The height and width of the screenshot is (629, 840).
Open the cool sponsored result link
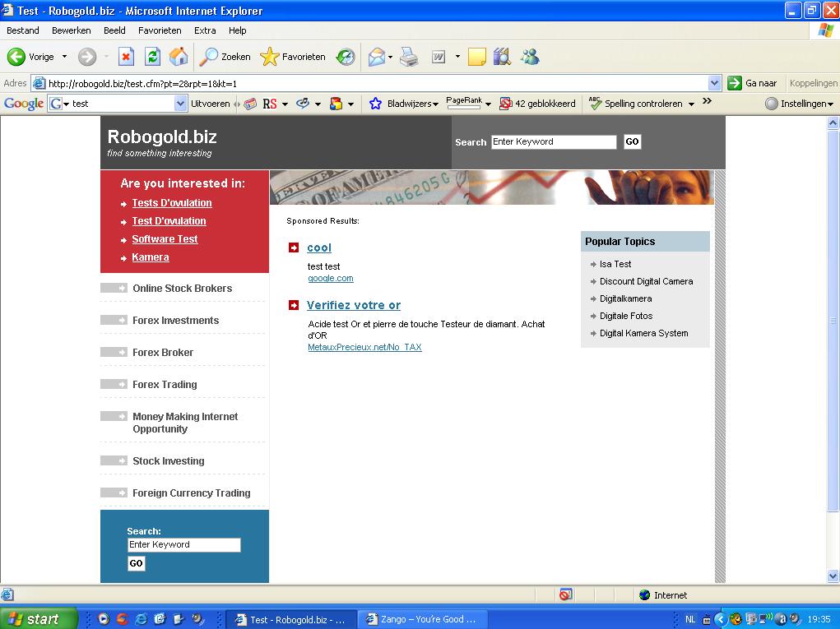pos(319,247)
